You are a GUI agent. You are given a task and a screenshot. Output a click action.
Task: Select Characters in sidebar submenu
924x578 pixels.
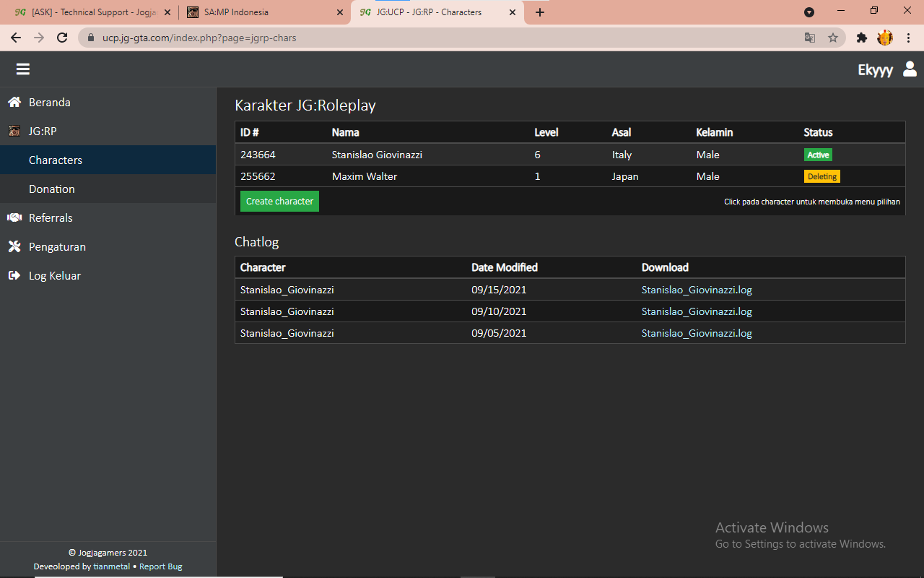[x=108, y=160]
